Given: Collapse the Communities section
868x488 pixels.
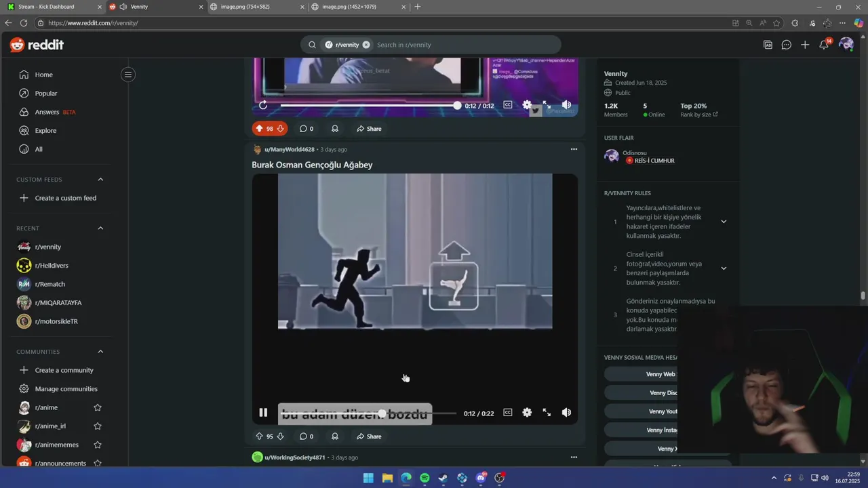Looking at the screenshot, I should 100,352.
